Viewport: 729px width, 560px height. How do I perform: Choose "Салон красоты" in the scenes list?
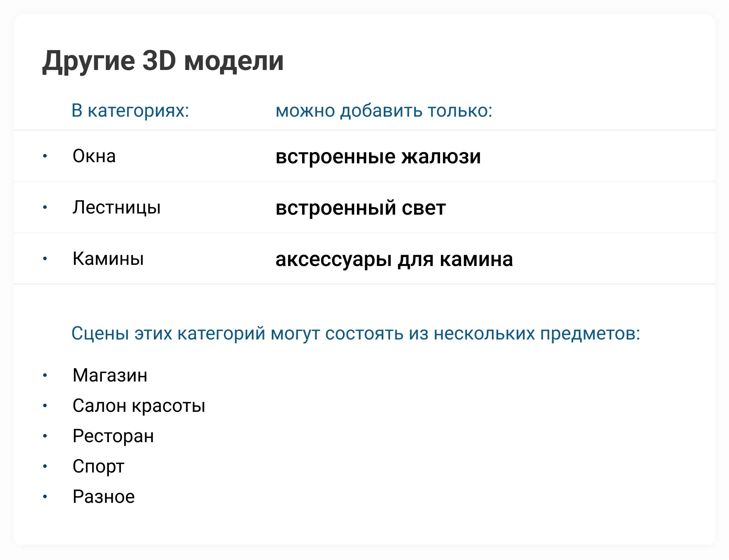pos(139,406)
